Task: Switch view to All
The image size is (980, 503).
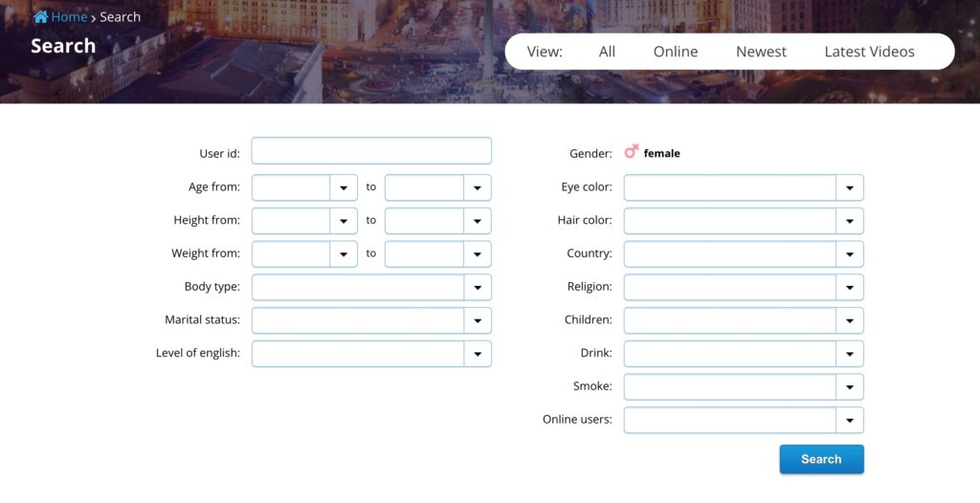Action: tap(607, 52)
